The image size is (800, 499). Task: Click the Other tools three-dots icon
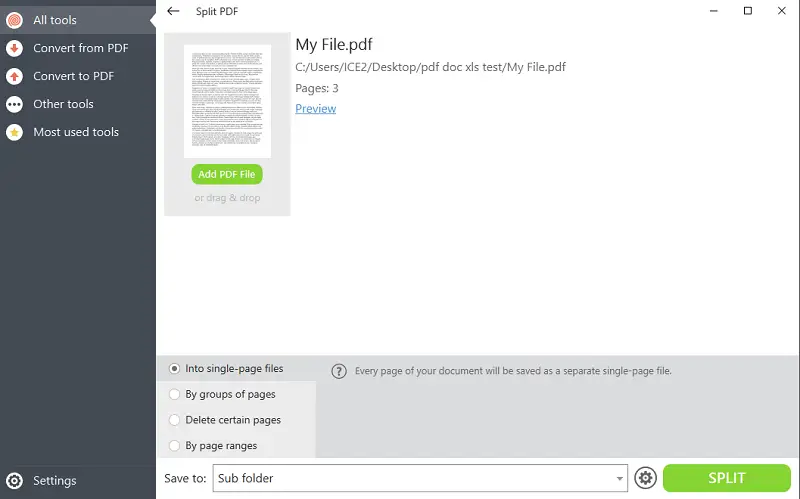pyautogui.click(x=14, y=104)
